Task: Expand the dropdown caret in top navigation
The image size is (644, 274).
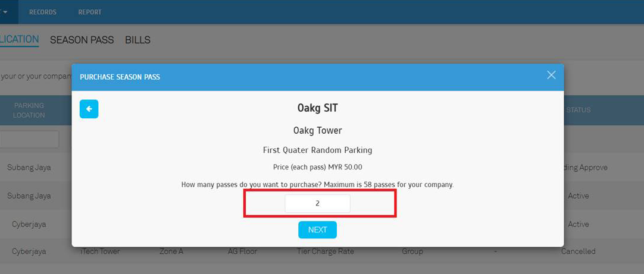Action: (5, 12)
